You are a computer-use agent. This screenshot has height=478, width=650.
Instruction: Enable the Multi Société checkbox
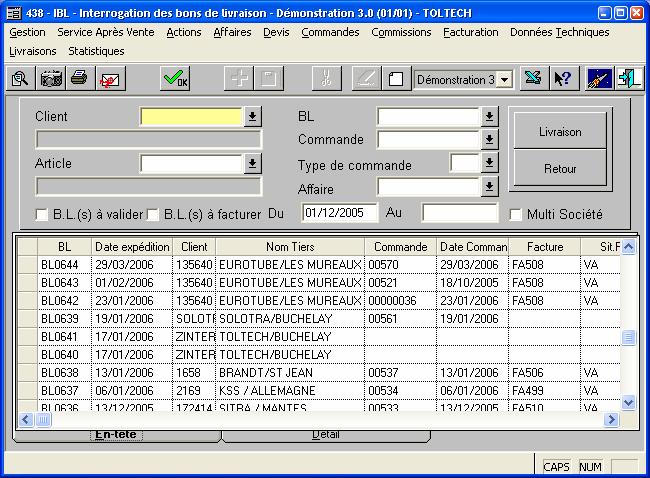[515, 214]
